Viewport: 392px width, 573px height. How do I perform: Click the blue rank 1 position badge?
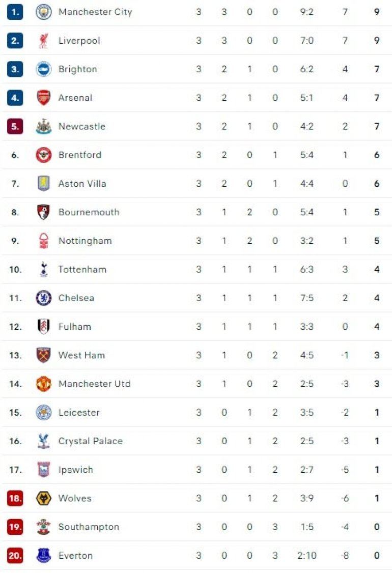click(x=15, y=12)
